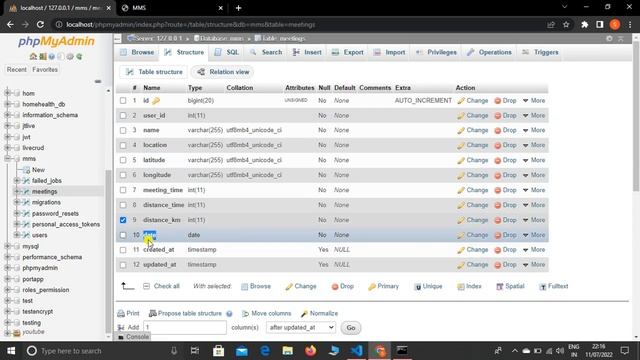Expand the users table tree node
Image resolution: width=640 pixels, height=360 pixels.
pos(17,235)
